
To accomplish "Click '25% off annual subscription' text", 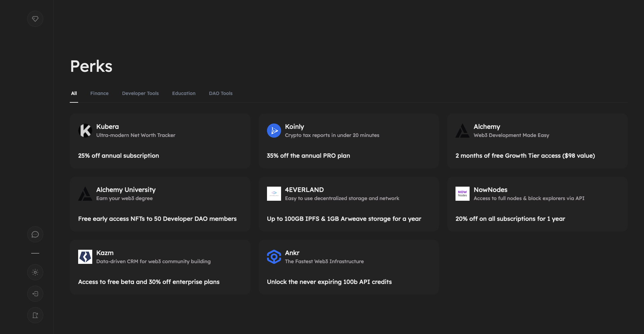I will tap(118, 156).
